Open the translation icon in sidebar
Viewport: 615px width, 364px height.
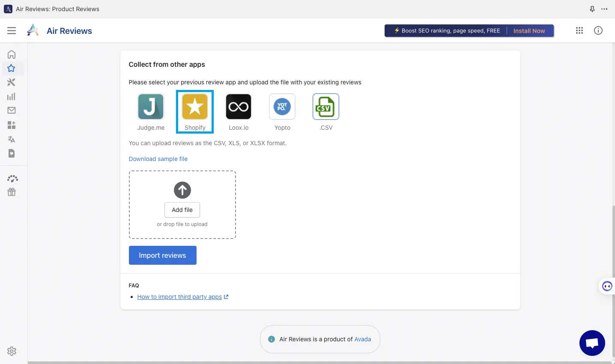tap(12, 139)
